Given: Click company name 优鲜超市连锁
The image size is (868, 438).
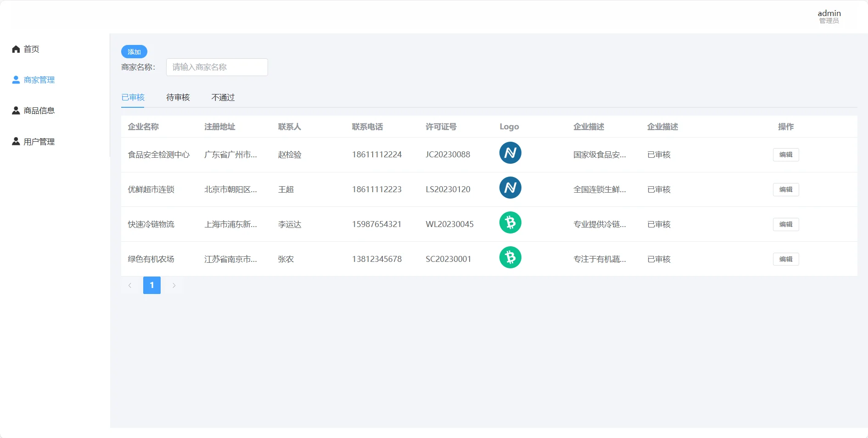Looking at the screenshot, I should tap(151, 189).
